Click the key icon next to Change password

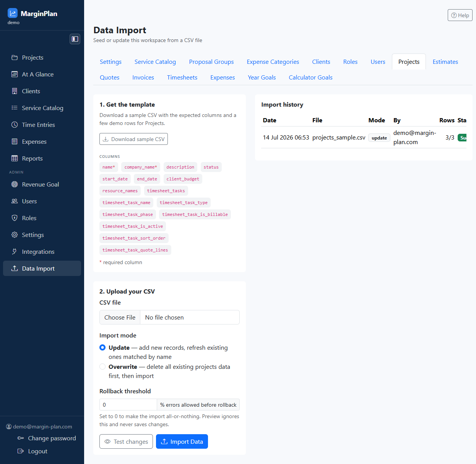(x=21, y=438)
